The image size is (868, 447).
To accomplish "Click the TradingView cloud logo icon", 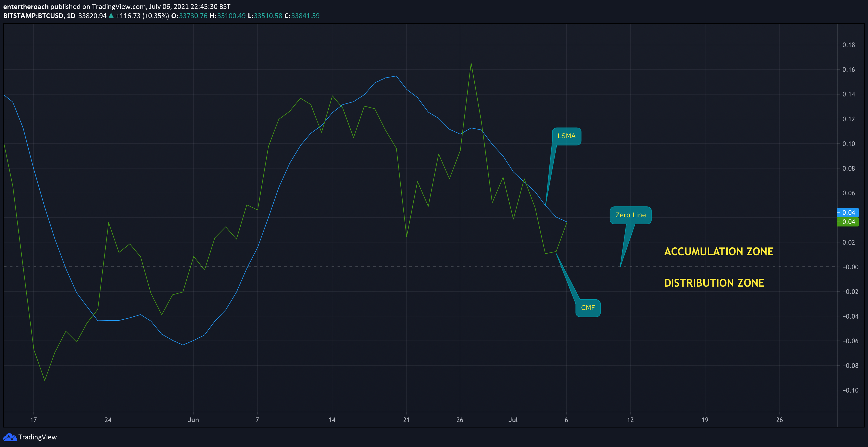I will pyautogui.click(x=10, y=437).
